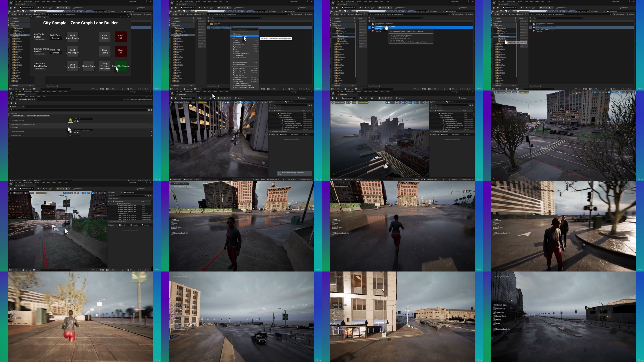Viewport: 644px width, 362px height.
Task: Open the CITY_traffic asset dropdown
Action: (83, 119)
